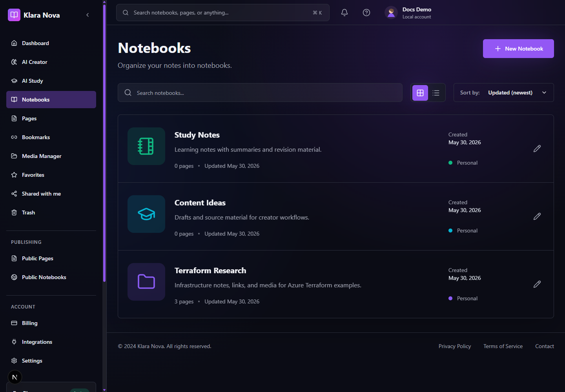Click the Sort by chevron arrow
Viewport: 565px width, 392px height.
pos(544,93)
